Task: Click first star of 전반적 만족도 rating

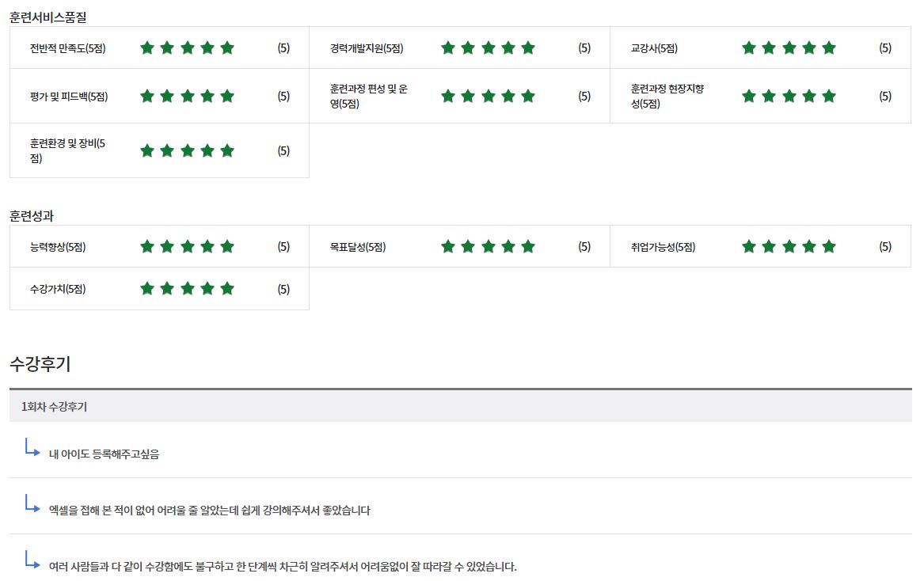Action: click(x=147, y=48)
